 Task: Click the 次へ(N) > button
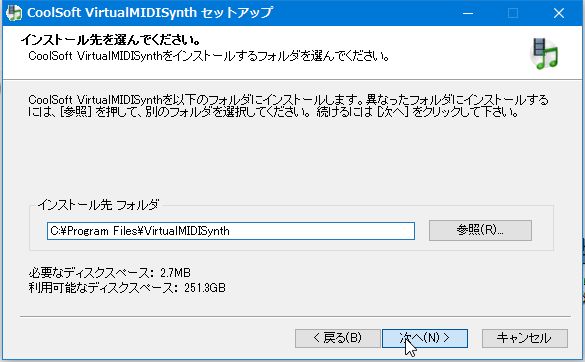point(425,338)
